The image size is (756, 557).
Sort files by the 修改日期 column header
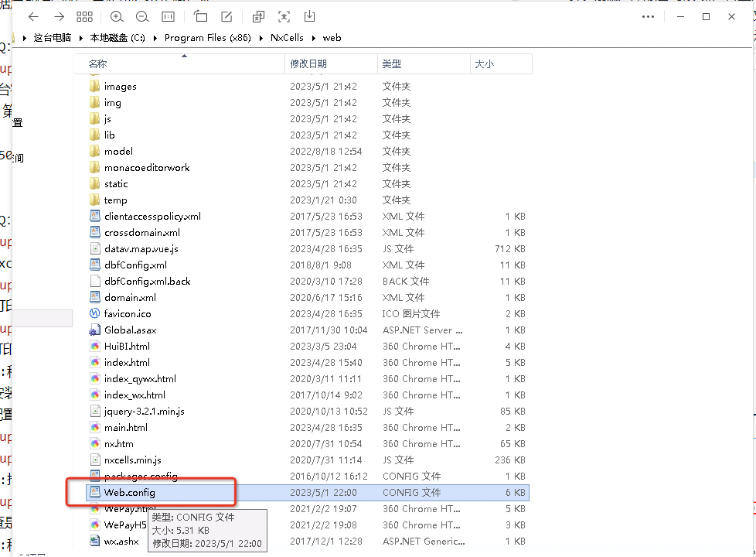click(308, 64)
